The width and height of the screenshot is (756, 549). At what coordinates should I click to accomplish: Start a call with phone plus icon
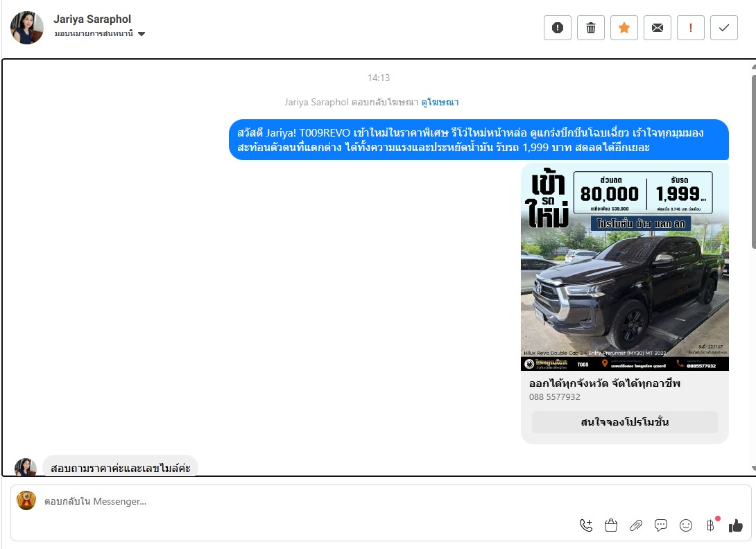tap(586, 525)
